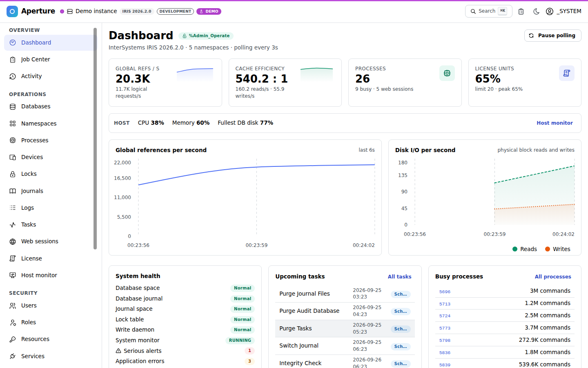Click the Serious alerts count badge
588x368 pixels.
(249, 351)
